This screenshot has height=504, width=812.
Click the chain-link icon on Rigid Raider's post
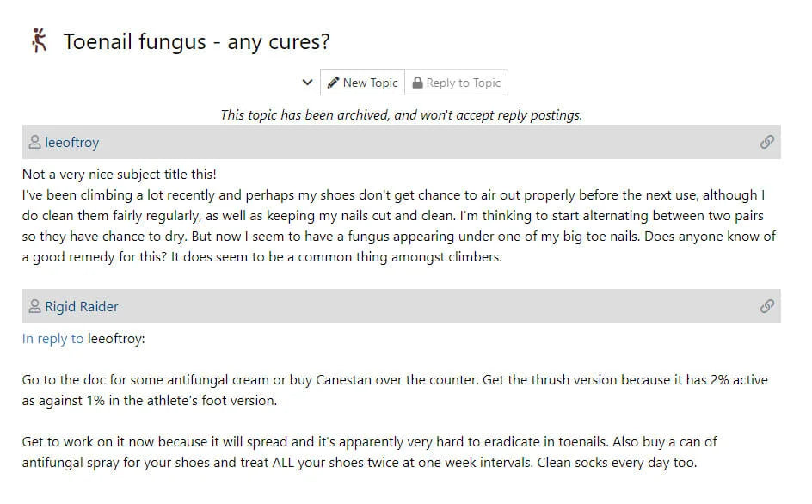coord(767,306)
